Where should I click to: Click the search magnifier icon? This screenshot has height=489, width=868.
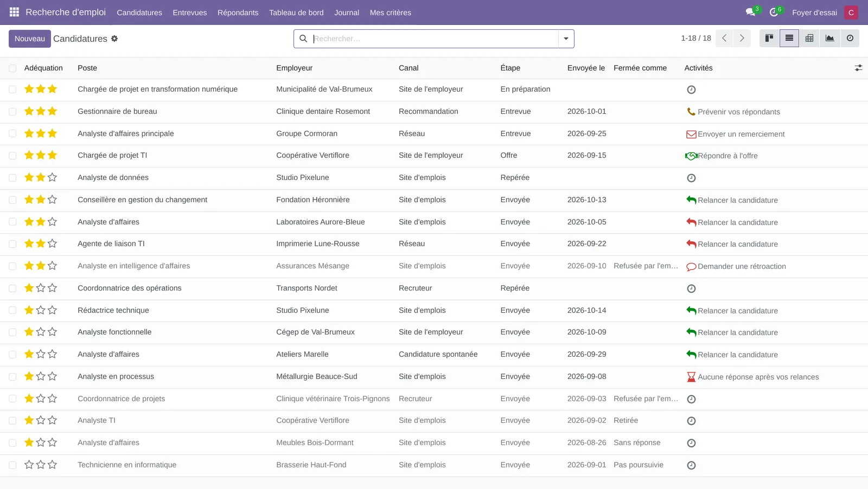click(303, 38)
